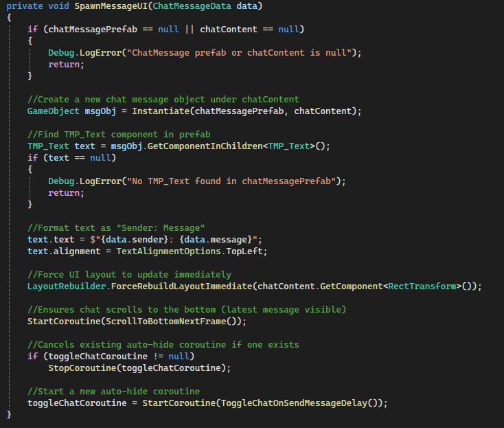Click the Instantiate method call

point(157,111)
